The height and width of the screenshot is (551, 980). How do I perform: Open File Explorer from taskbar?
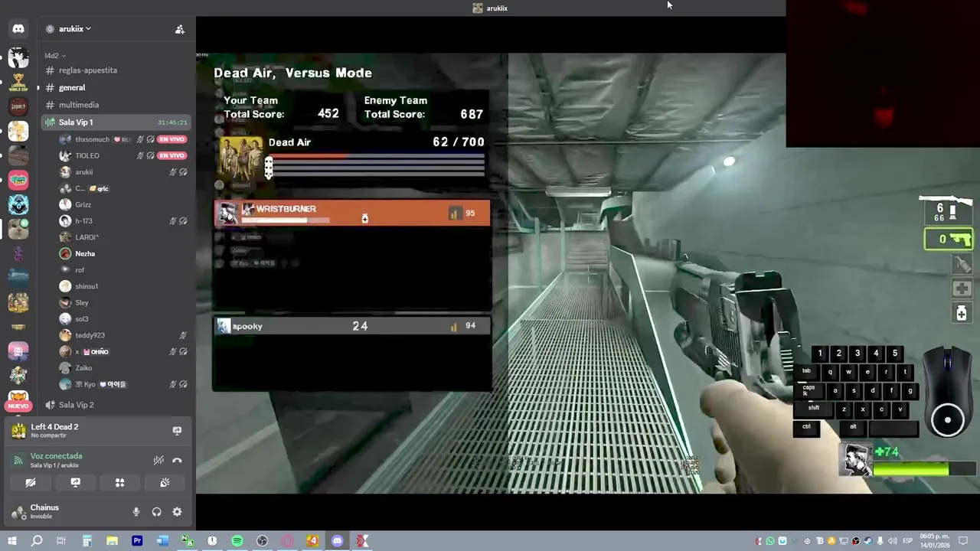pyautogui.click(x=112, y=541)
